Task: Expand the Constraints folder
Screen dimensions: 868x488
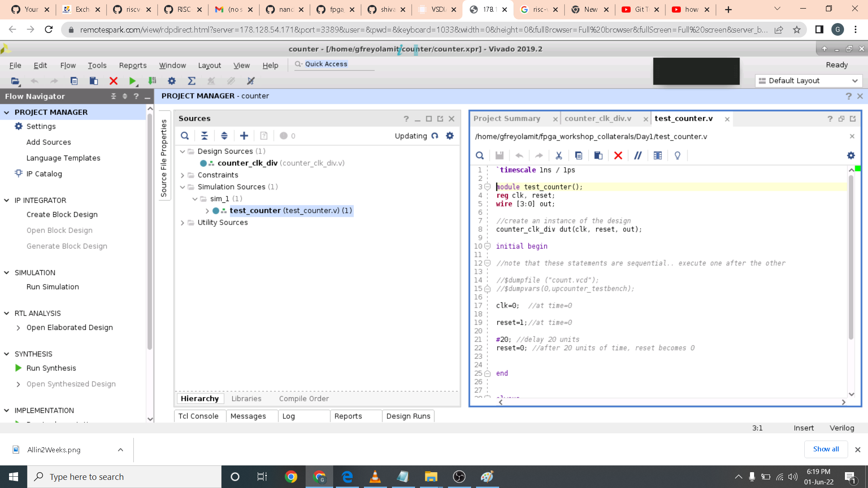Action: (183, 175)
